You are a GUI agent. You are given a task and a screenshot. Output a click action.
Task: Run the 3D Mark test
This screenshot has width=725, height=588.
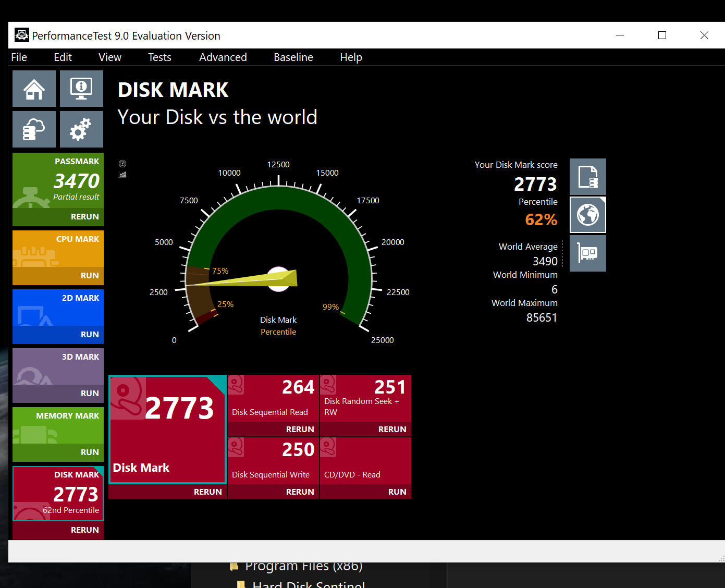58,394
